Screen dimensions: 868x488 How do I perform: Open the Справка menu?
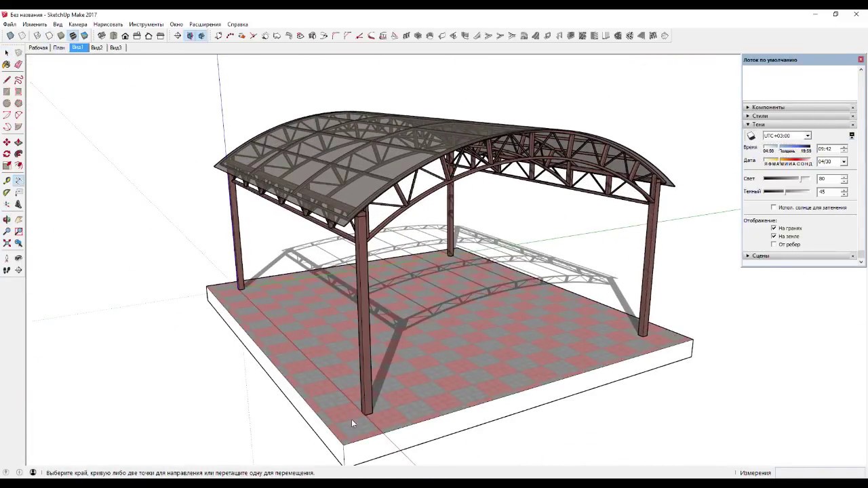(237, 24)
